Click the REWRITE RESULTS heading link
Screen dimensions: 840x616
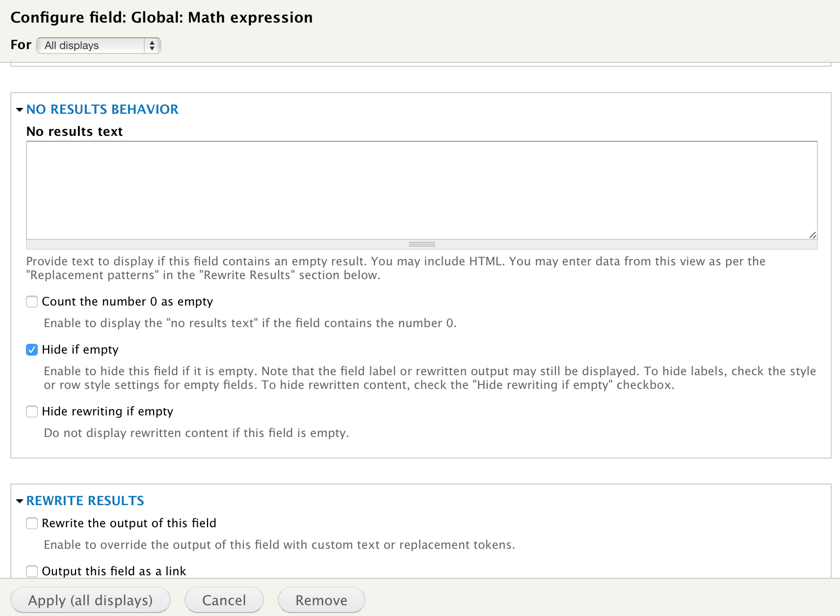click(85, 501)
